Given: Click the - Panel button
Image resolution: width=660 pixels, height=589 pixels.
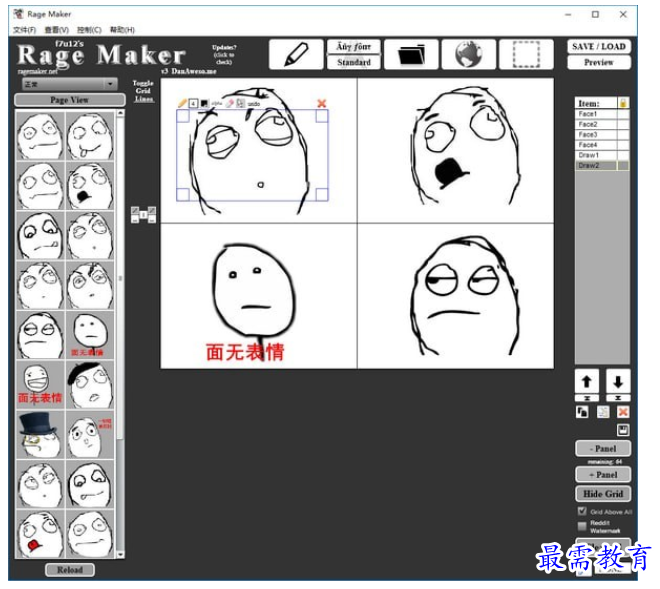Looking at the screenshot, I should 603,448.
